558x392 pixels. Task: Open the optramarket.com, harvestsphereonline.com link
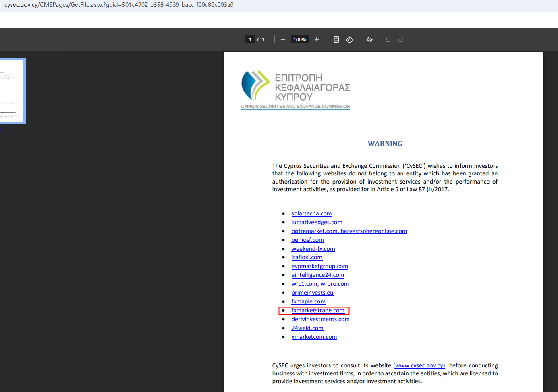pos(349,231)
